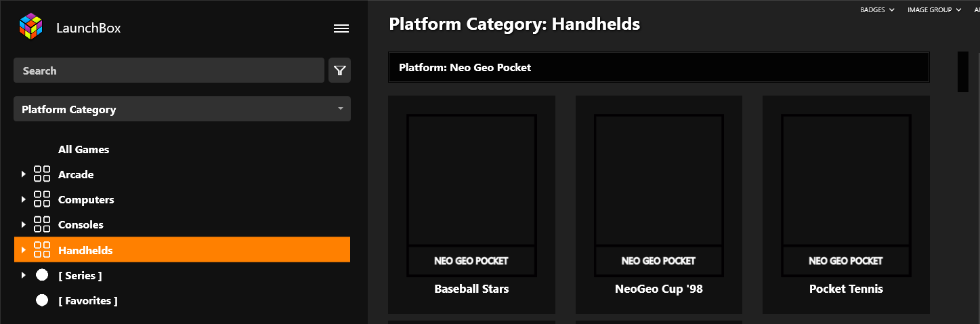Click the Search input field
The height and width of the screenshot is (324, 980).
(169, 70)
